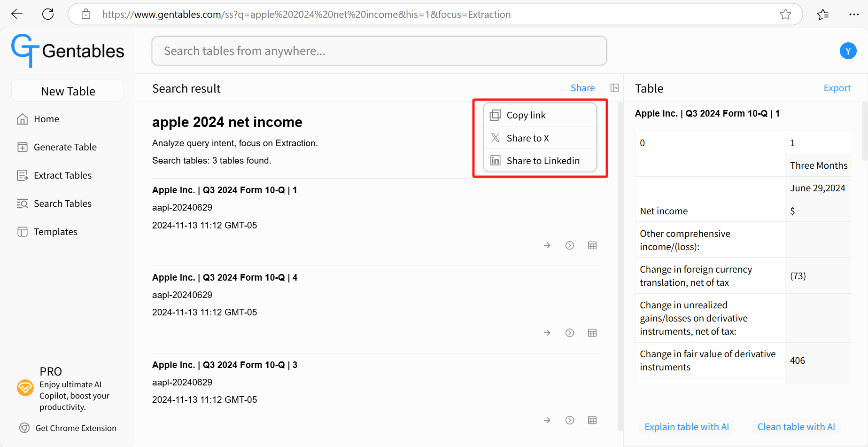Choose Share to Linkedin option
The height and width of the screenshot is (447, 868).
point(540,161)
